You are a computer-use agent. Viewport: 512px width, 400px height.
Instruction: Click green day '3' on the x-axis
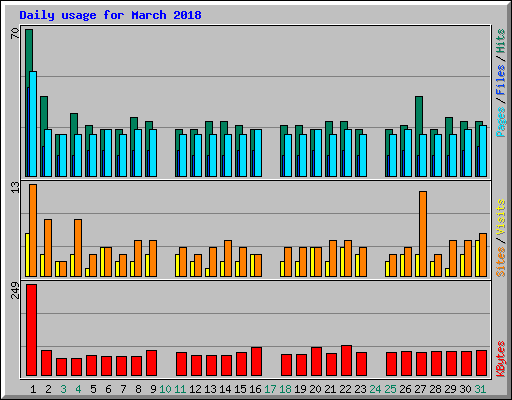coord(63,389)
